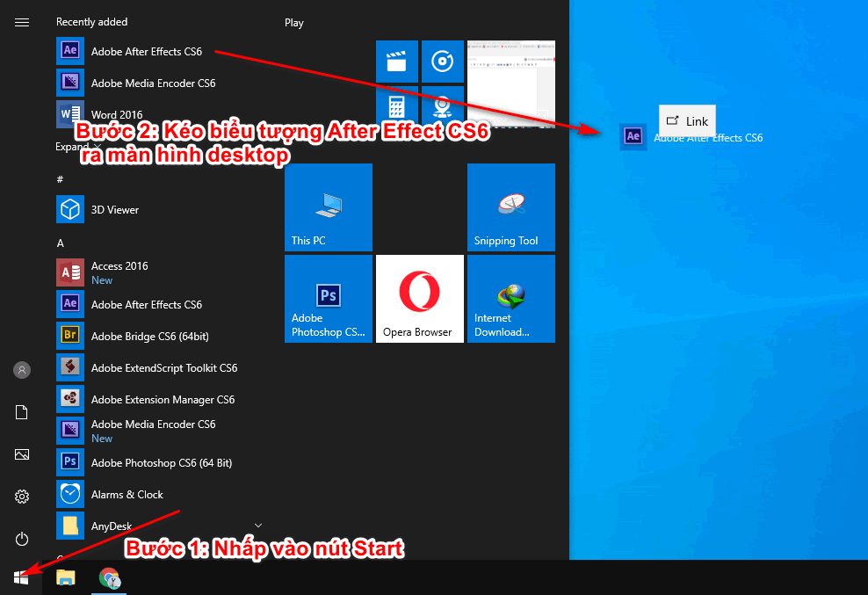Click the 'Play' tile group heading
This screenshot has height=595, width=868.
point(294,23)
